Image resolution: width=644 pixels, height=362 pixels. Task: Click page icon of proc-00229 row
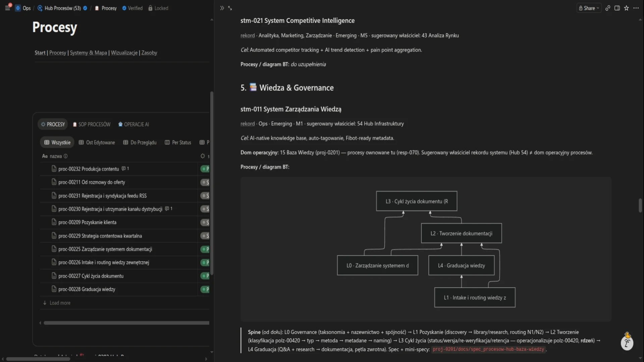click(54, 236)
